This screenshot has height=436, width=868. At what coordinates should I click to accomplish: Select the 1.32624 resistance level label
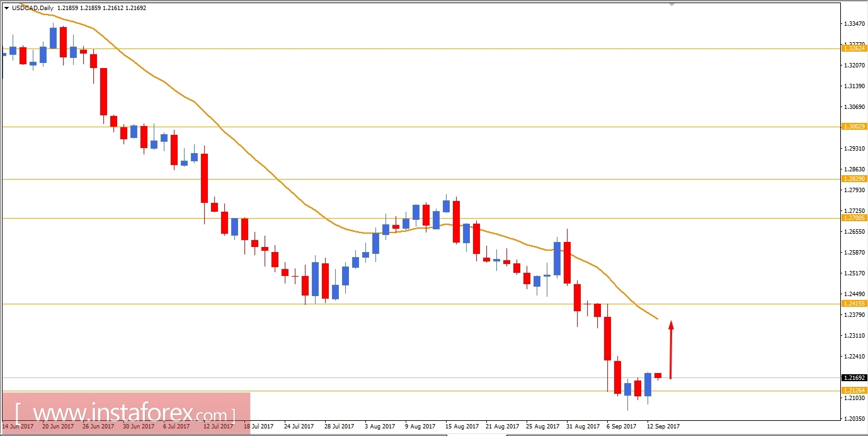(x=854, y=48)
